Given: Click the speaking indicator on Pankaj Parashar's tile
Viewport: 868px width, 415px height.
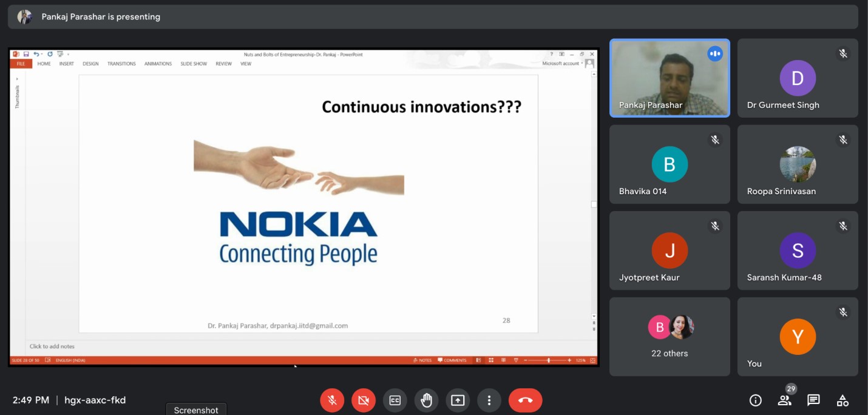Looking at the screenshot, I should (715, 54).
